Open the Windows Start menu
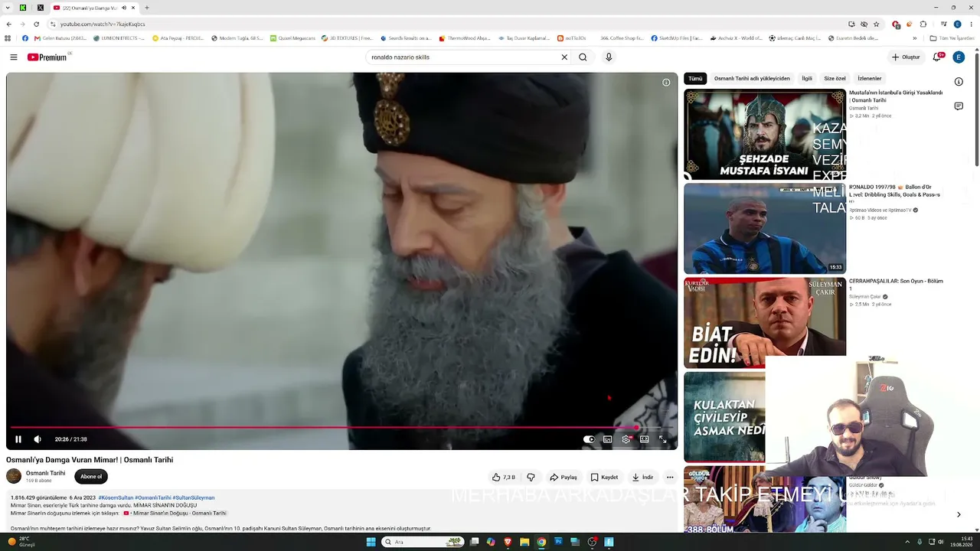 pyautogui.click(x=371, y=542)
